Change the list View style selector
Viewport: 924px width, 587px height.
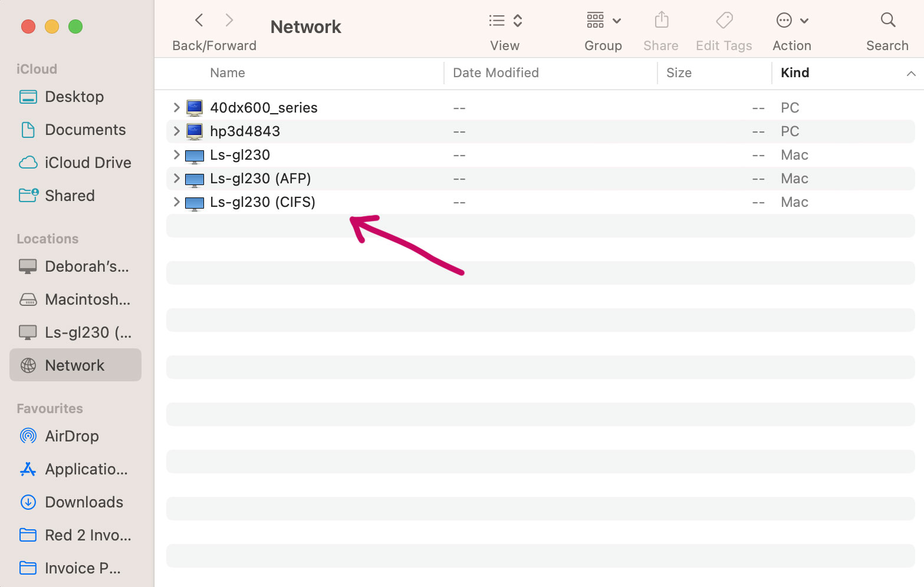[505, 21]
